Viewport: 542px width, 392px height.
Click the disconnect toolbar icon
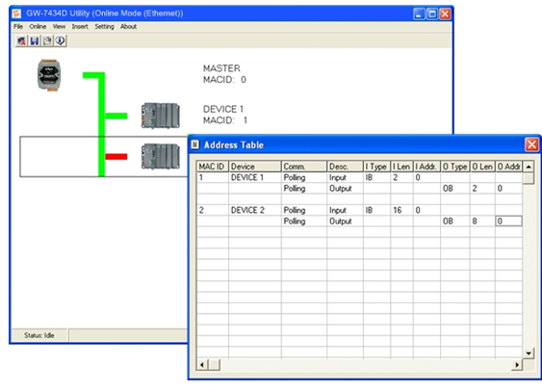coord(21,40)
